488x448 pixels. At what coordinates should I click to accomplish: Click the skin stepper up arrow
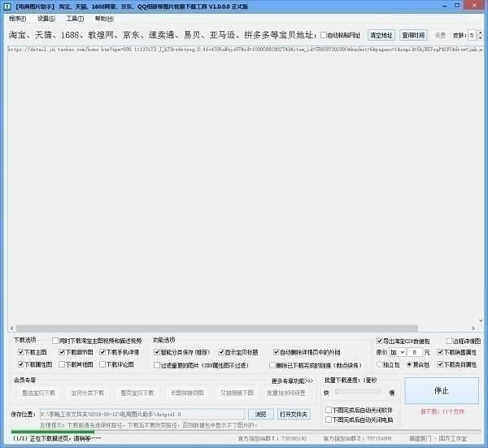pos(480,33)
